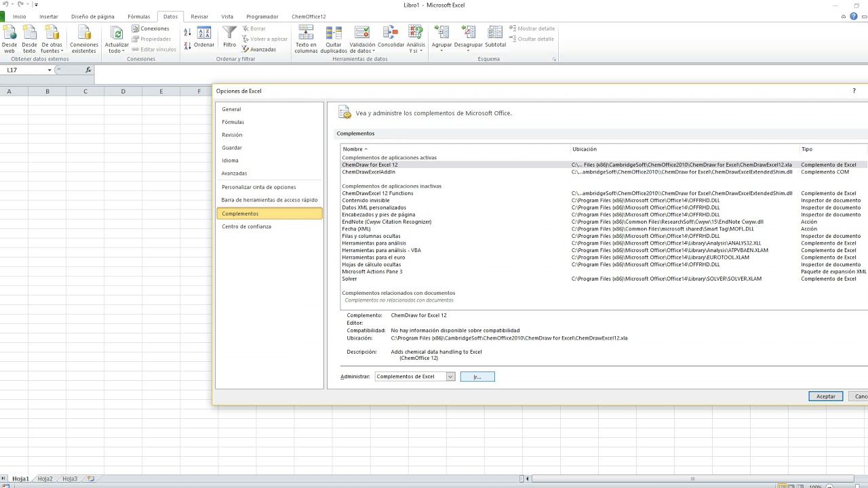The height and width of the screenshot is (488, 868).
Task: Open Conexiones in the ribbon
Action: [151, 28]
